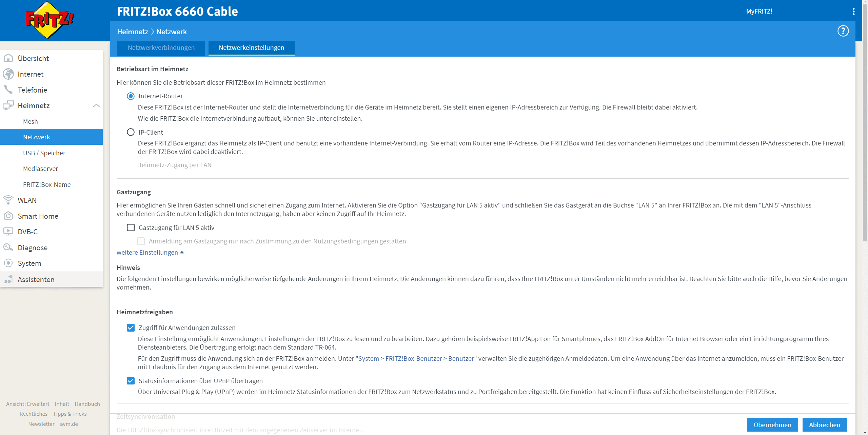Click Gastzugang section heading
Image resolution: width=868 pixels, height=435 pixels.
(134, 192)
